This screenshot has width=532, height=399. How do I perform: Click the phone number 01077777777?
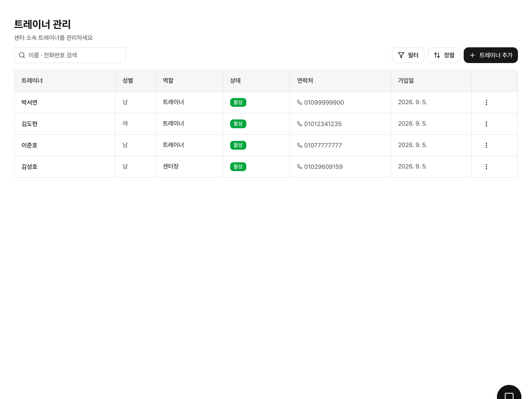tap(323, 145)
